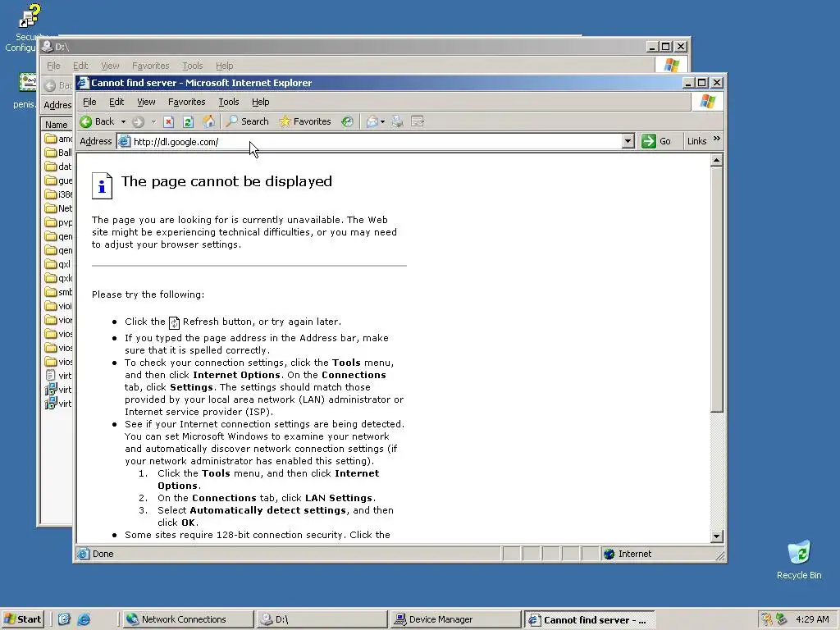Screen dimensions: 840x630
Task: Click the info icon beside the error heading
Action: coord(102,186)
